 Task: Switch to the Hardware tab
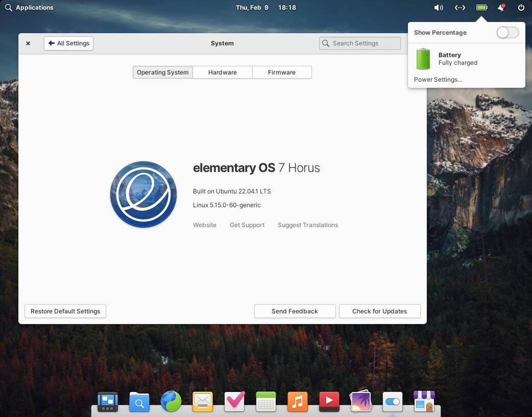pos(222,72)
